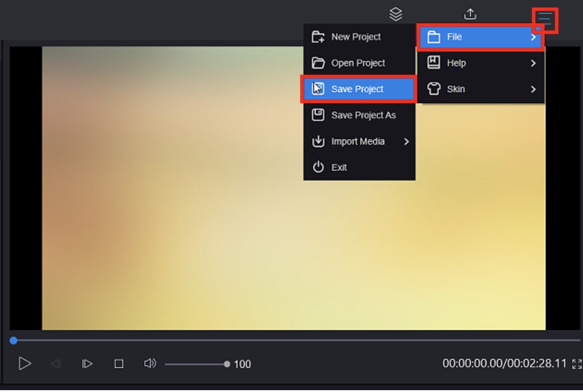Click the volume slider handle
This screenshot has height=392, width=583.
[226, 364]
